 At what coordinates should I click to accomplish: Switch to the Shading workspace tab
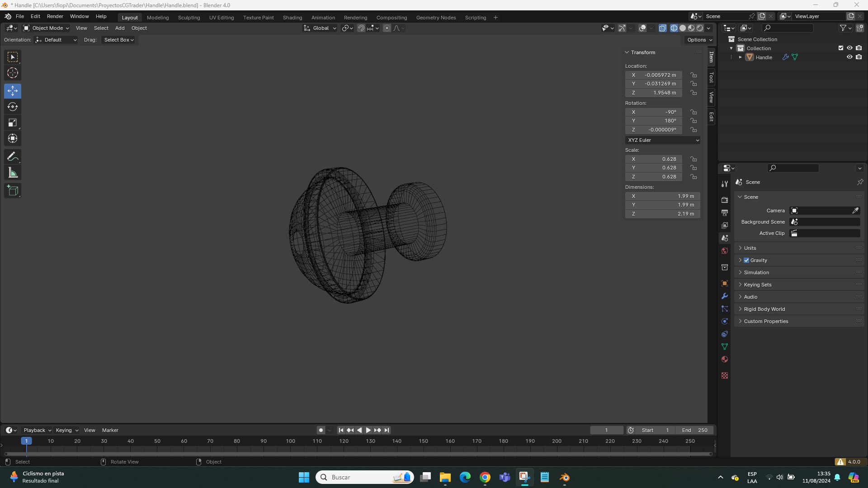pyautogui.click(x=292, y=18)
